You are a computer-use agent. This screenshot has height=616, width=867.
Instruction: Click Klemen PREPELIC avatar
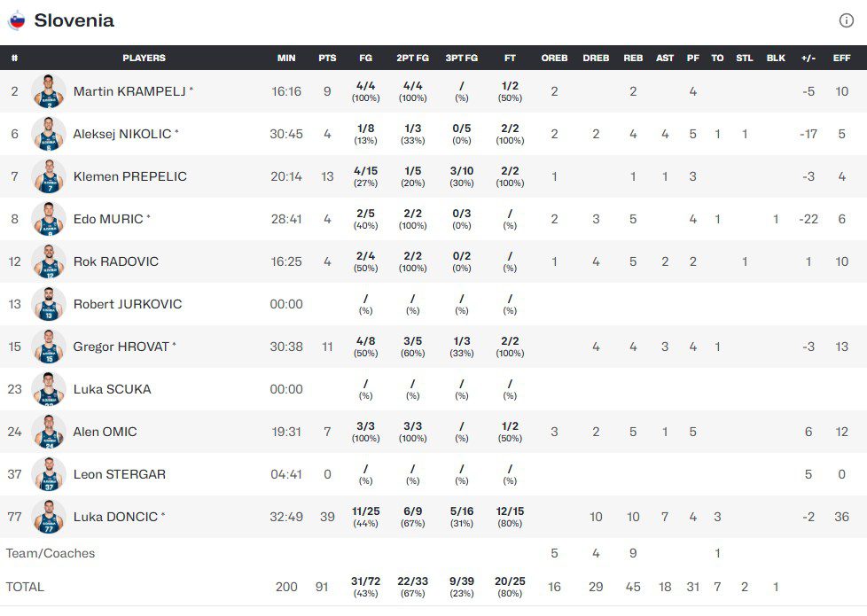(x=49, y=176)
